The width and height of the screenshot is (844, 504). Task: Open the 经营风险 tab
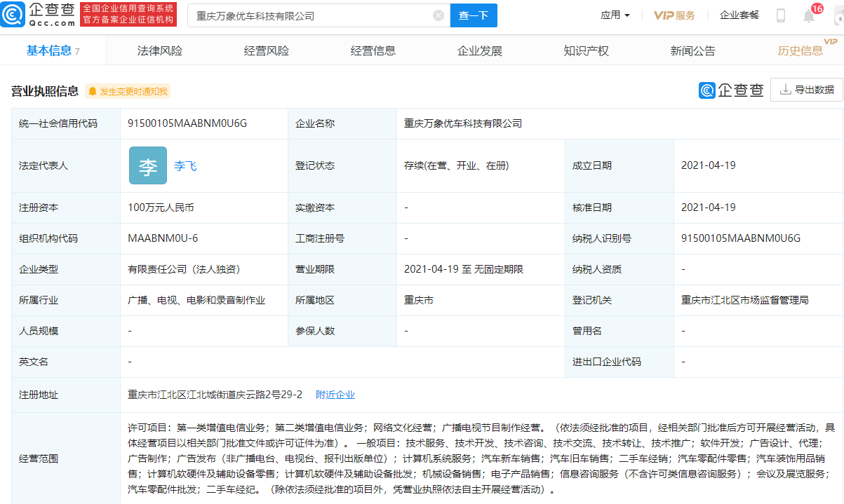pos(267,50)
